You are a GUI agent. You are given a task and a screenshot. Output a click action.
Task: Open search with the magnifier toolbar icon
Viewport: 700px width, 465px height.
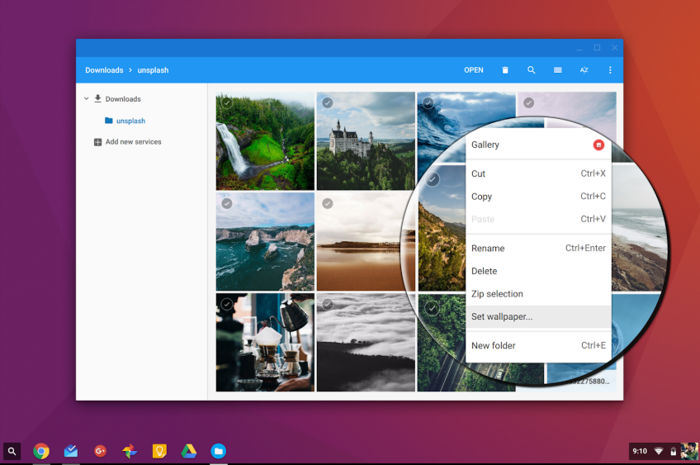pyautogui.click(x=531, y=70)
